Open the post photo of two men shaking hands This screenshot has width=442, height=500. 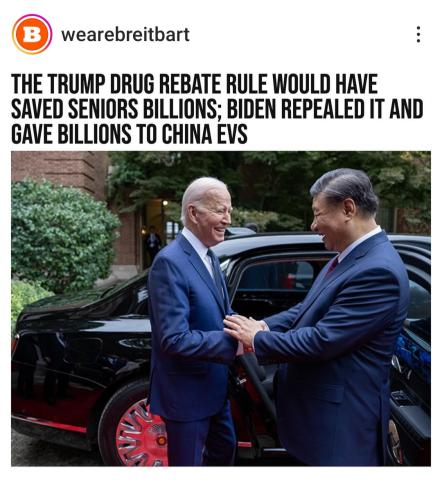[x=221, y=308]
